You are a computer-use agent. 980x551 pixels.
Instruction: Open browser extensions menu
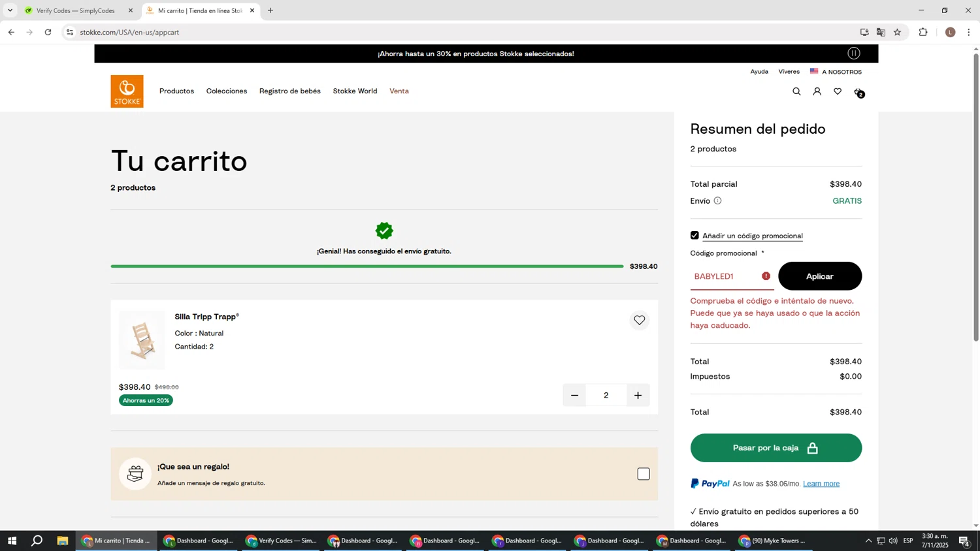pyautogui.click(x=923, y=32)
